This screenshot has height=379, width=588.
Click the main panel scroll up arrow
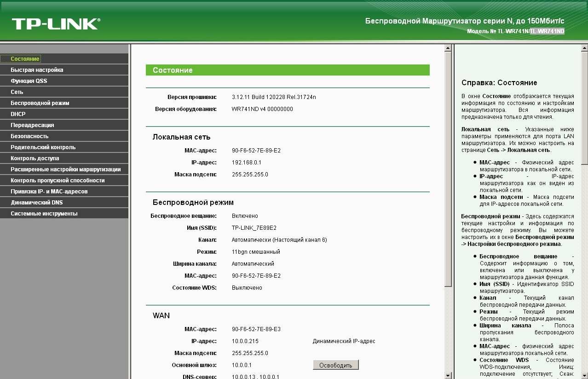point(448,48)
